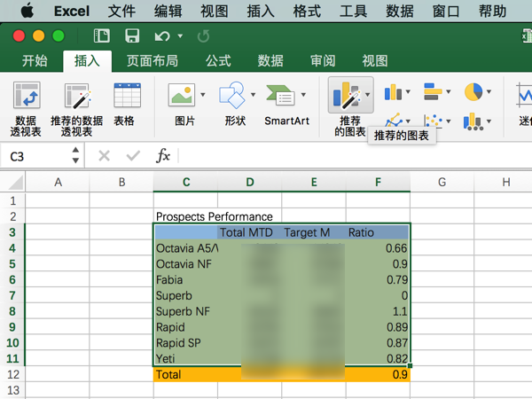This screenshot has height=399, width=532.
Task: Switch to the 审阅 ribbon tab
Action: point(323,60)
